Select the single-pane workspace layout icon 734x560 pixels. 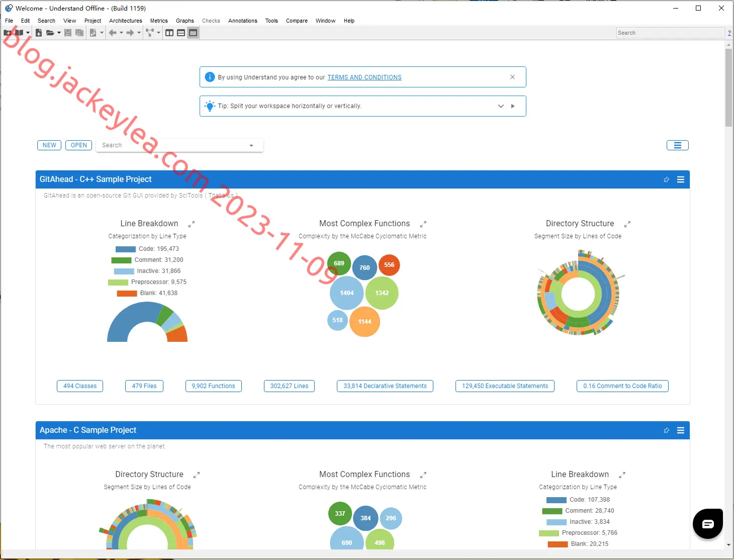[x=193, y=33]
